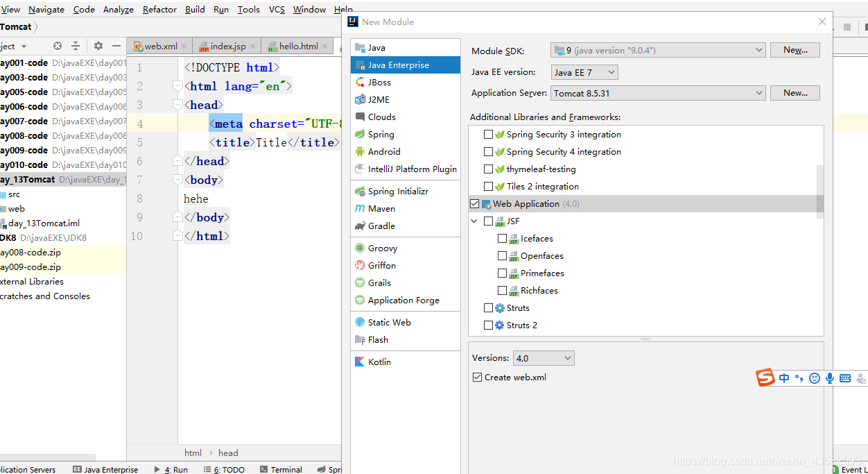Open Application Server dropdown
This screenshot has height=474, width=868.
[x=658, y=93]
